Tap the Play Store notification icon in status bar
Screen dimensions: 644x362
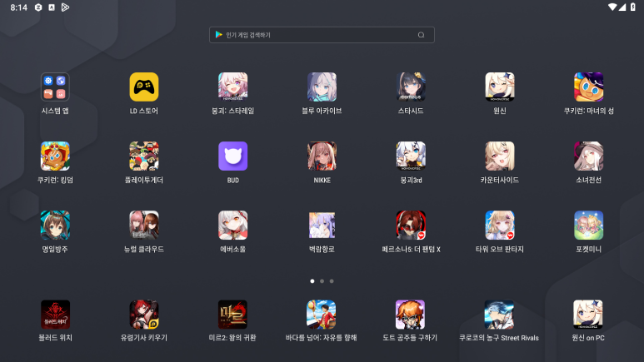[65, 7]
